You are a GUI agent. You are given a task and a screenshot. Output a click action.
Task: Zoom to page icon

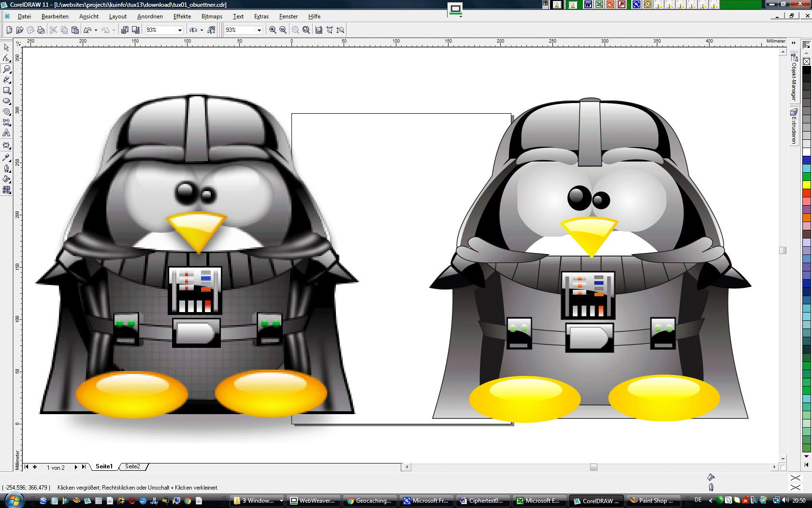pos(319,30)
